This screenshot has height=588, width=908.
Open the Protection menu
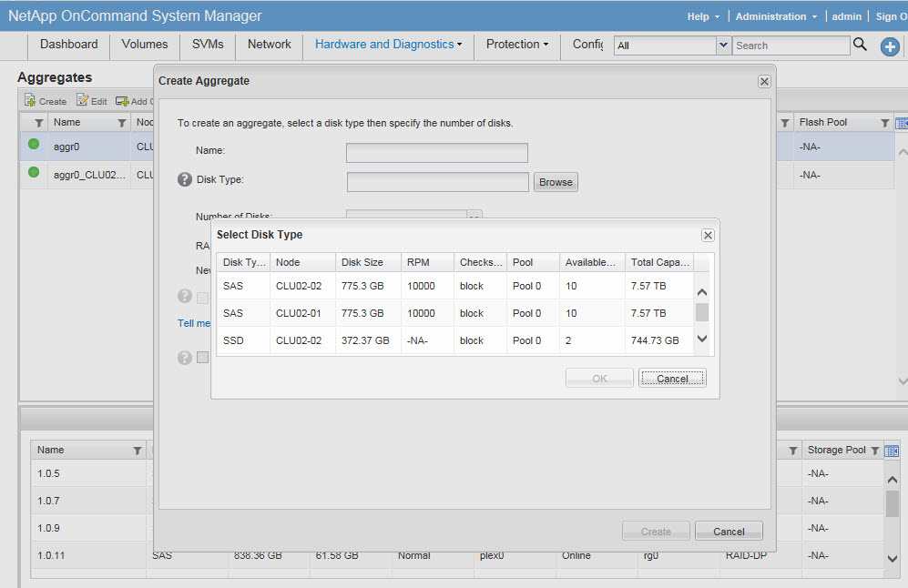tap(517, 44)
